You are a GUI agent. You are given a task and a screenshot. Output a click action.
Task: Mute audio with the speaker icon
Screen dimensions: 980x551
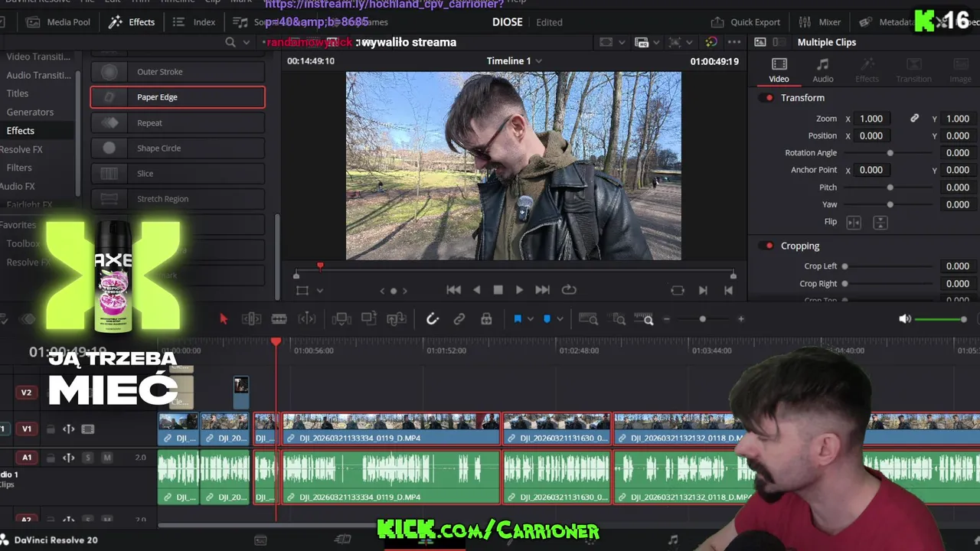[905, 319]
